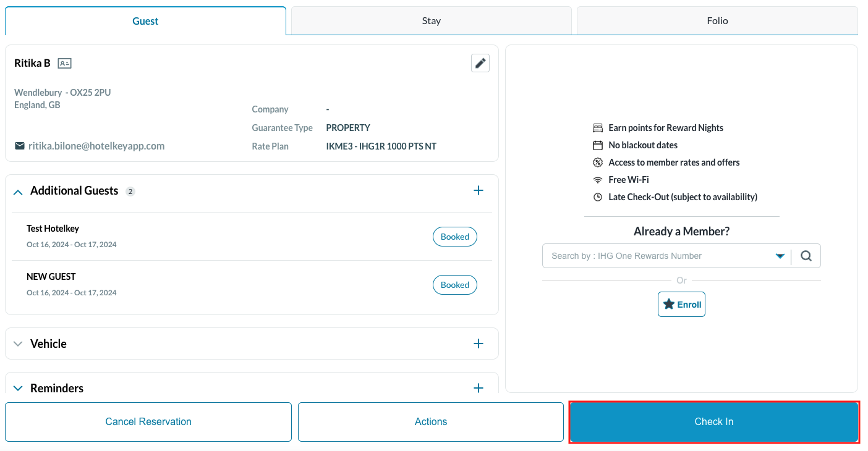Click the star icon on Enroll
This screenshot has width=868, height=451.
pyautogui.click(x=668, y=305)
